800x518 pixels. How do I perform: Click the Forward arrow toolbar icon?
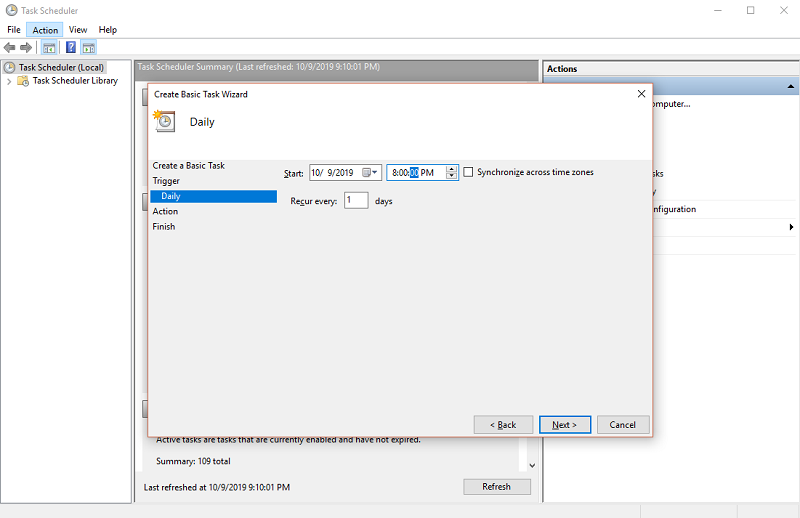tap(26, 47)
